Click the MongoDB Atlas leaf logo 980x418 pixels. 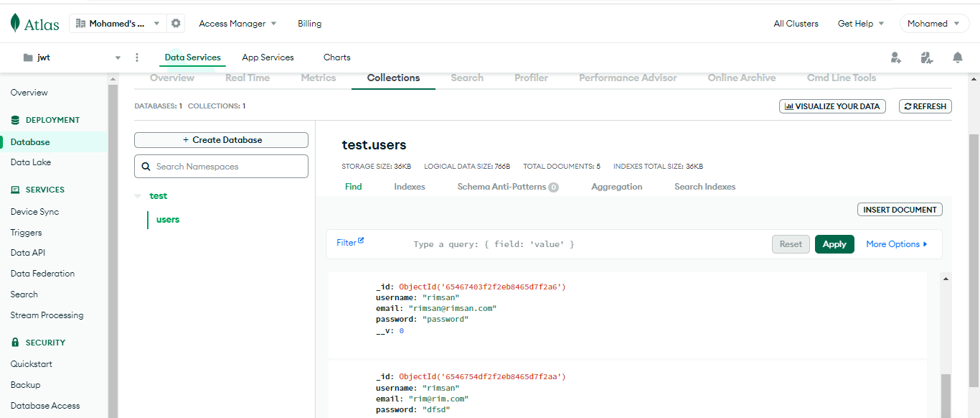17,24
